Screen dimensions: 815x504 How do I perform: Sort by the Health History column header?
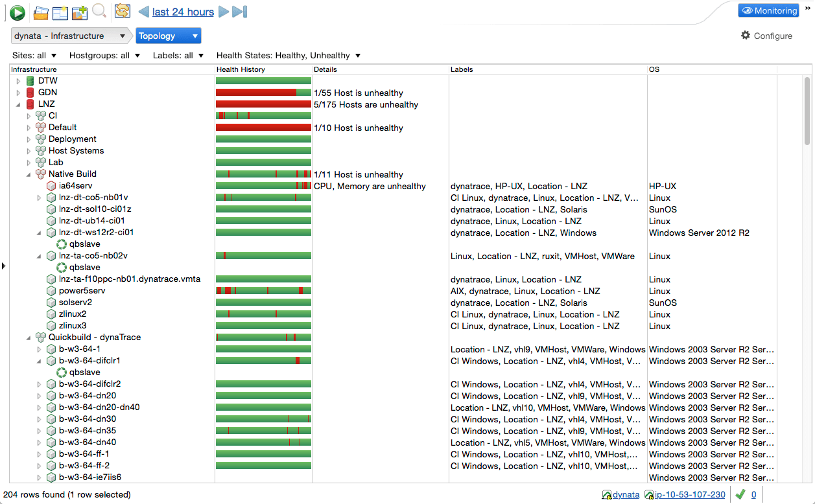(x=263, y=69)
